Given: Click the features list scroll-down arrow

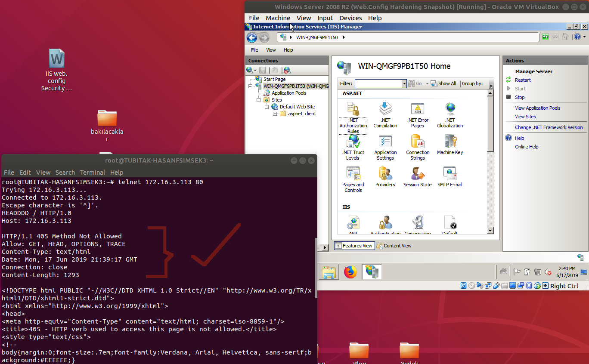Looking at the screenshot, I should coord(490,231).
